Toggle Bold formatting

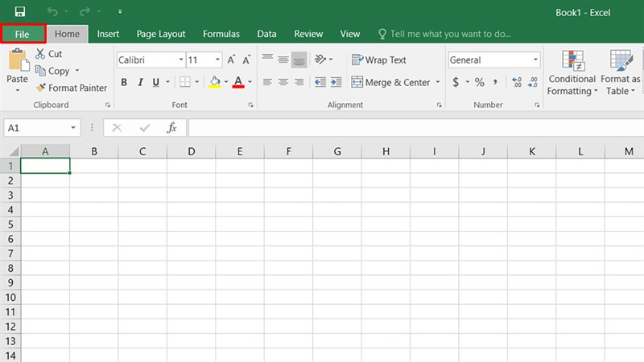coord(124,82)
